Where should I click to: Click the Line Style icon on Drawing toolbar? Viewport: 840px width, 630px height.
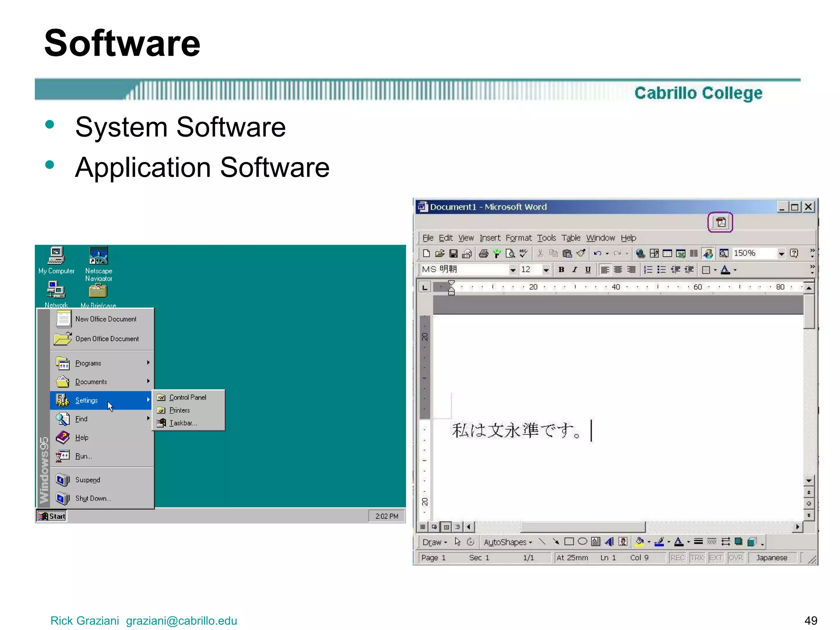(x=698, y=542)
